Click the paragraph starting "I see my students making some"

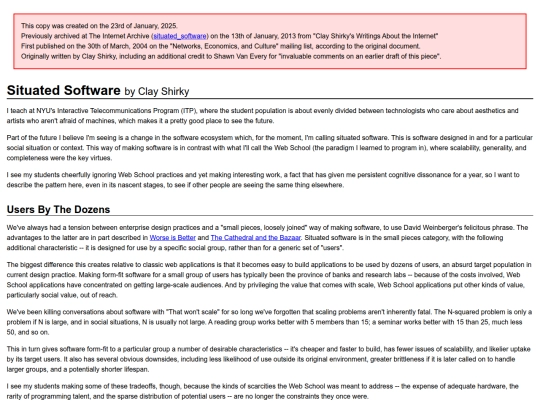click(270, 391)
